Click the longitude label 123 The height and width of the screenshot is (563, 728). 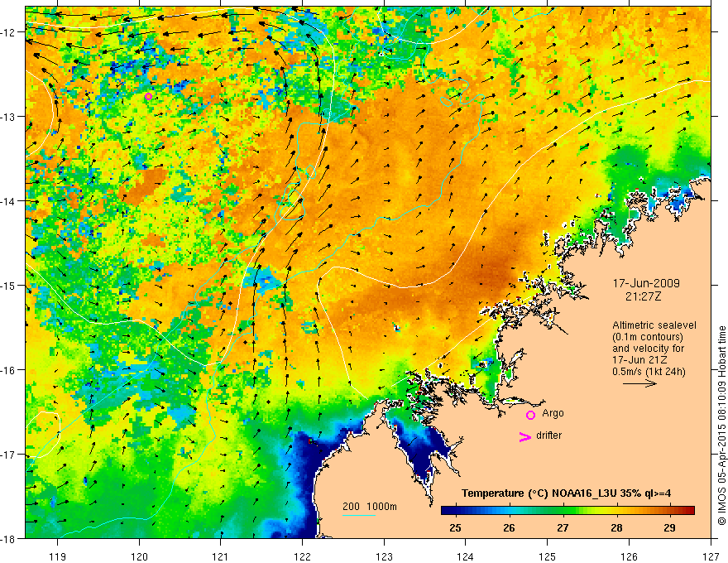tap(384, 556)
